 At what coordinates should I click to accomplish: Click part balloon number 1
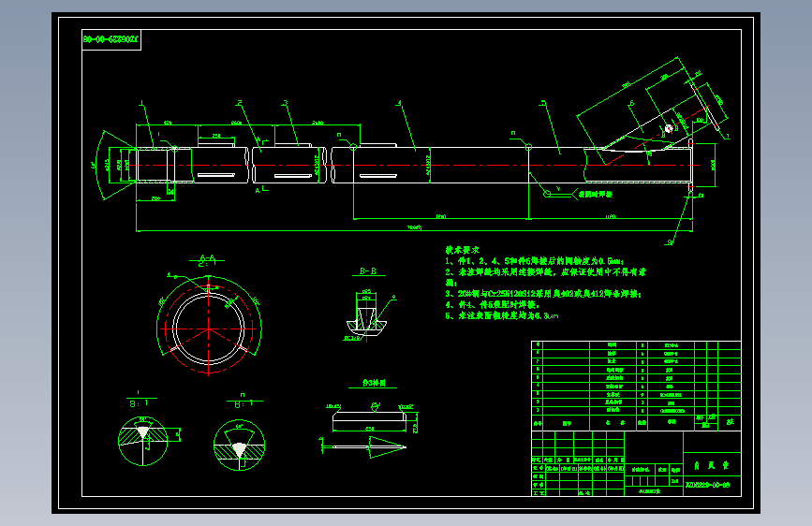click(x=141, y=104)
